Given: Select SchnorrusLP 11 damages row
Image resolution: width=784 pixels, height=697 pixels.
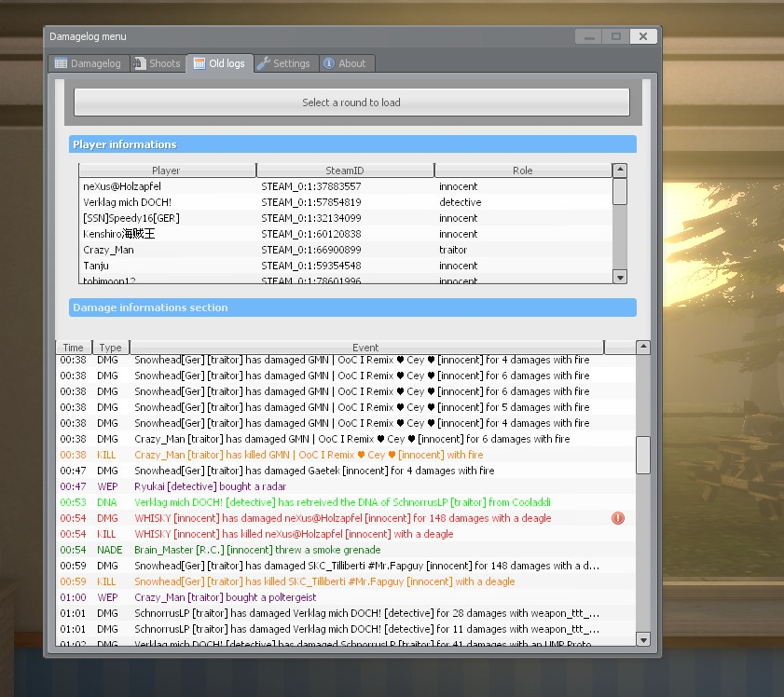Looking at the screenshot, I should click(x=346, y=629).
